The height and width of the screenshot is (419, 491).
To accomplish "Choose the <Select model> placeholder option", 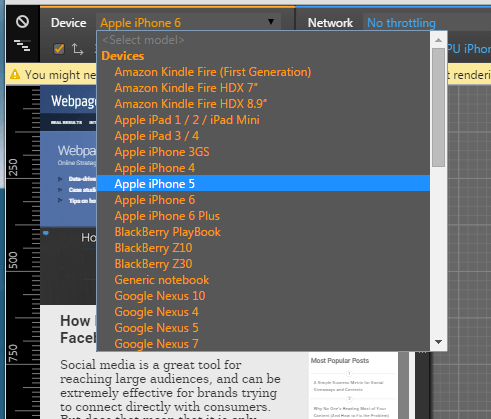I will click(x=263, y=40).
